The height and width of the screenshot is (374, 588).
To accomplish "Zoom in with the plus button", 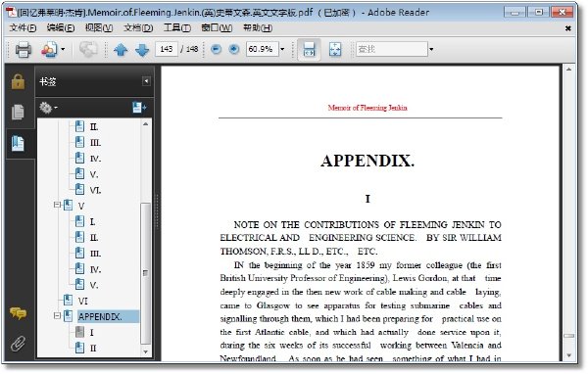I will [234, 49].
